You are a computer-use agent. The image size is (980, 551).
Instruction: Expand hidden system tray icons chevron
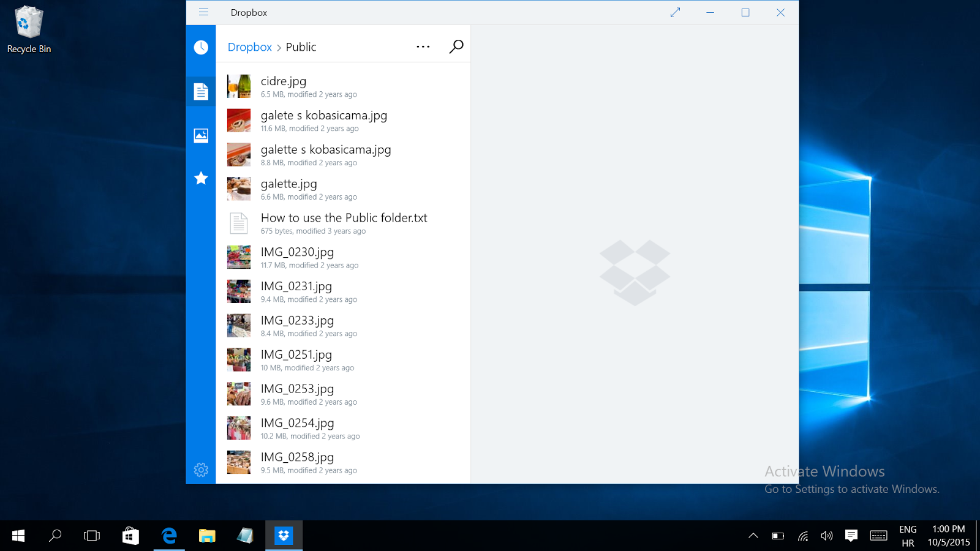click(753, 536)
